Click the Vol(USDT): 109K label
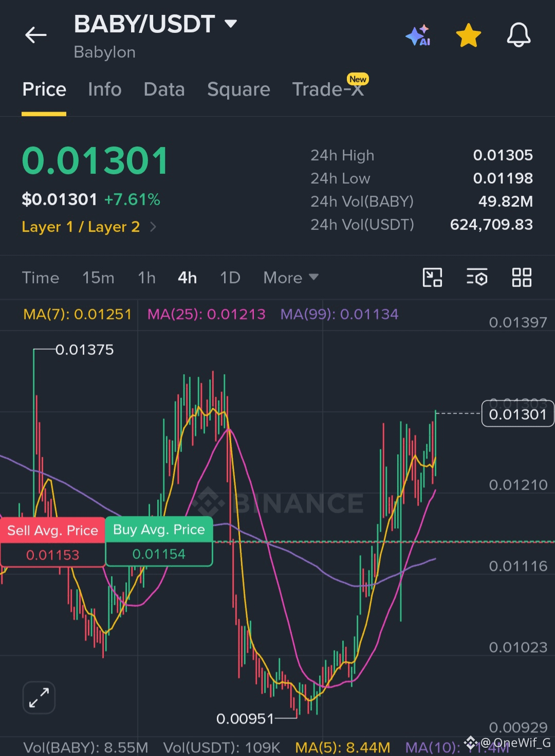The image size is (555, 756). point(221,747)
